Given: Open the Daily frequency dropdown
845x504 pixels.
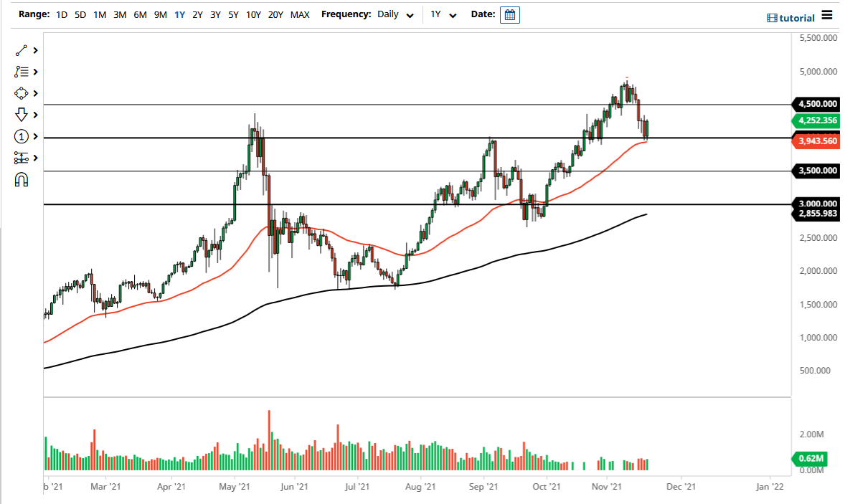Looking at the screenshot, I should [x=395, y=15].
